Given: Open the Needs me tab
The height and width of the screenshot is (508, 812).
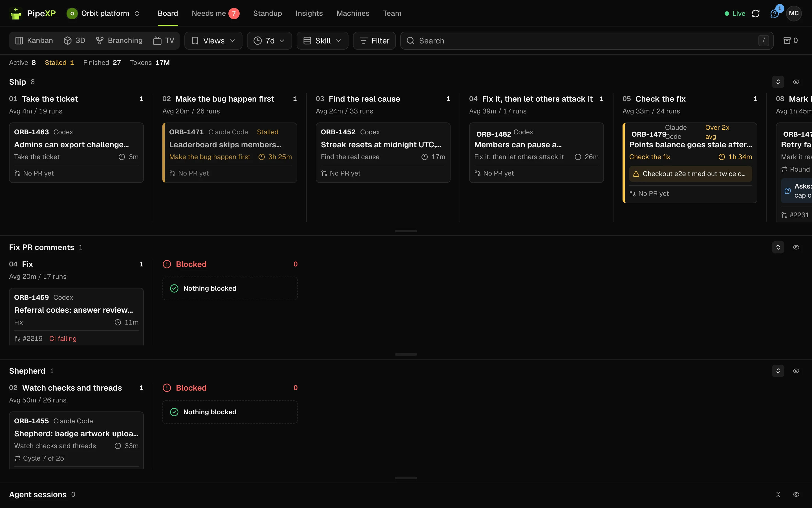Looking at the screenshot, I should 215,14.
